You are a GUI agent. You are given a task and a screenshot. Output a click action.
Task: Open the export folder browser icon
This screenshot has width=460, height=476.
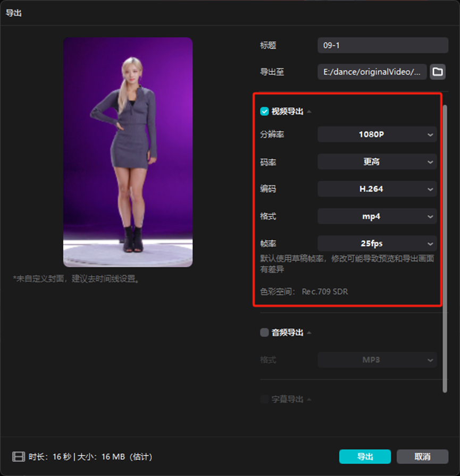(438, 72)
